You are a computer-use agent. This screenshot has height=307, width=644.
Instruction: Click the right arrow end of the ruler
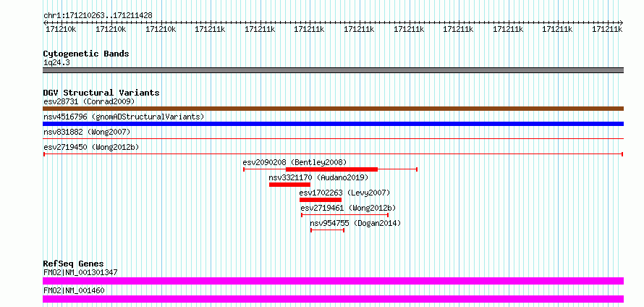coord(622,22)
